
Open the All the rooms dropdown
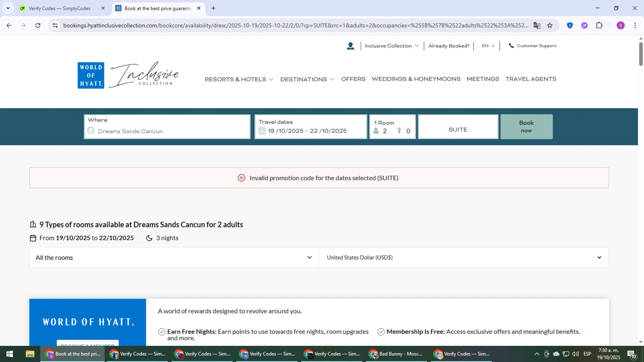174,257
